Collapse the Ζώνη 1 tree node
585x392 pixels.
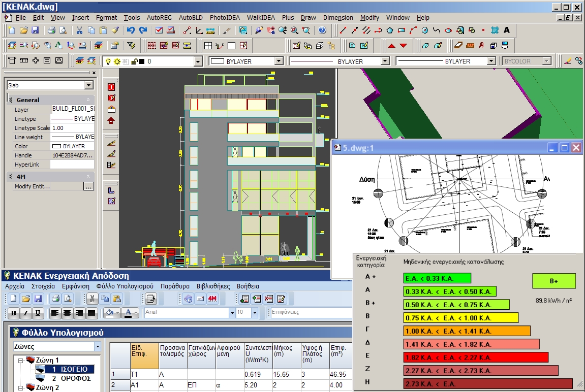pyautogui.click(x=21, y=360)
